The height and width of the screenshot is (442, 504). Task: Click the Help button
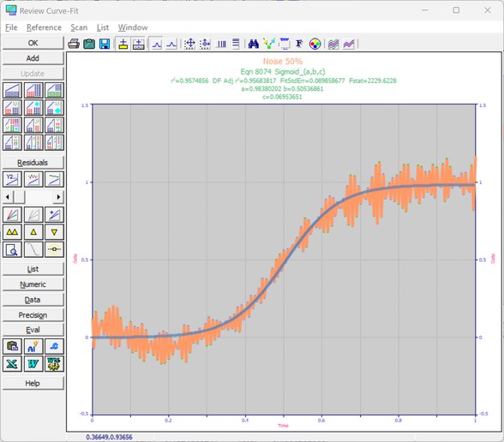(33, 383)
